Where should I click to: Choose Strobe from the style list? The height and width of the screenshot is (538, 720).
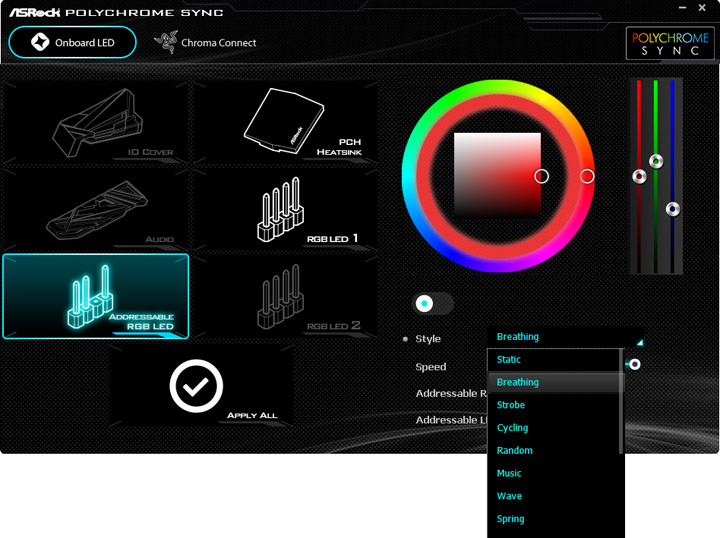(554, 405)
